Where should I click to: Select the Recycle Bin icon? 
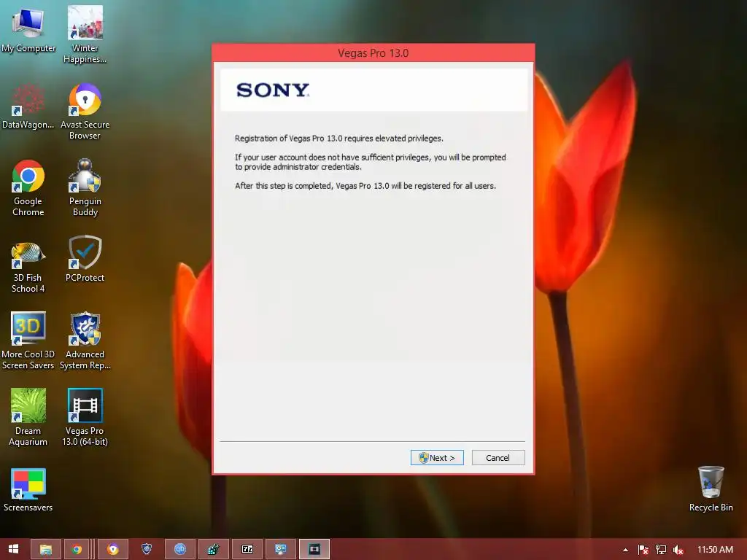pos(711,489)
